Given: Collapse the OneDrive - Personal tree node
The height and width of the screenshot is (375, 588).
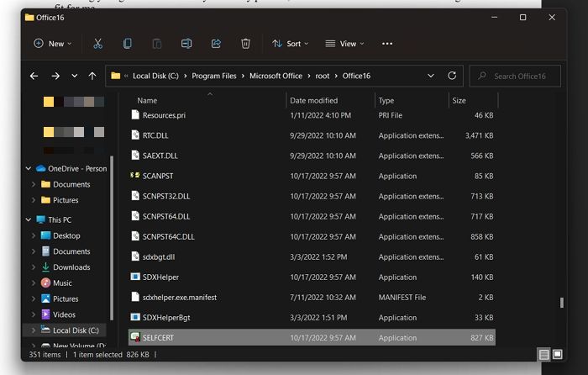Looking at the screenshot, I should click(28, 168).
